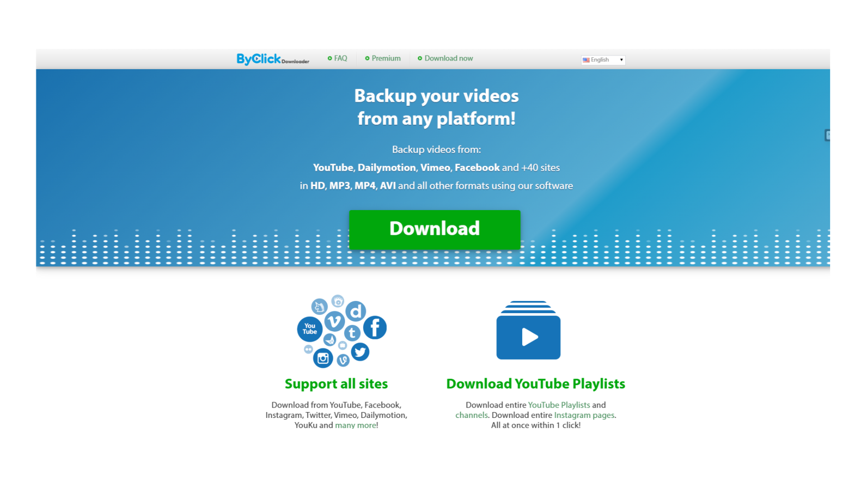
Task: Click the Vine icon in the sites graphic
Action: 344,360
